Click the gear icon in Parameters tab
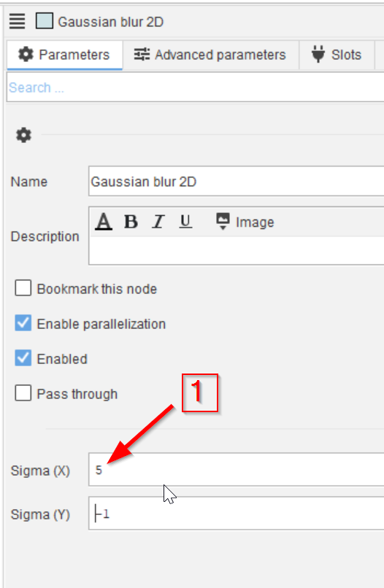This screenshot has width=384, height=588. click(26, 55)
